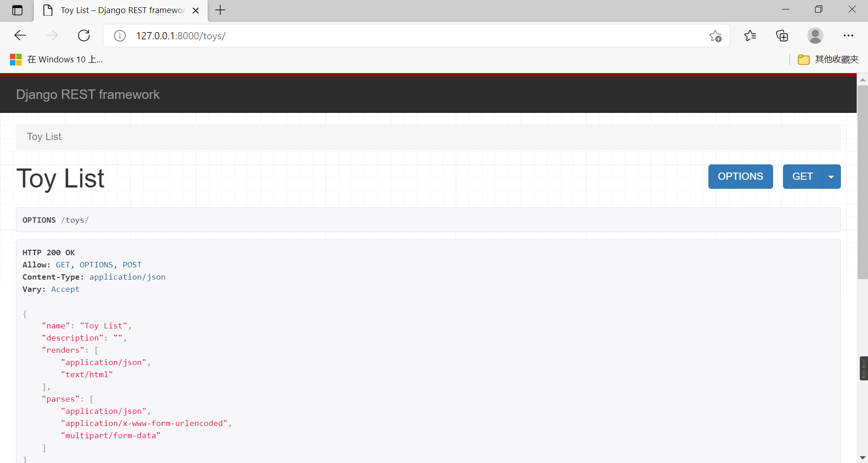Open browser Settings and more menu
The height and width of the screenshot is (463, 868).
tap(848, 36)
